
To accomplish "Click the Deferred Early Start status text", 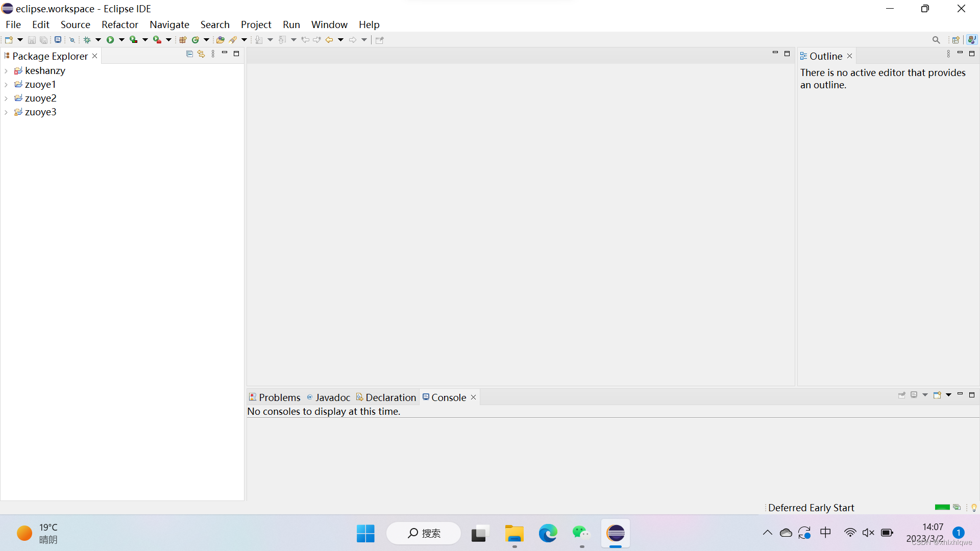I will coord(811,508).
